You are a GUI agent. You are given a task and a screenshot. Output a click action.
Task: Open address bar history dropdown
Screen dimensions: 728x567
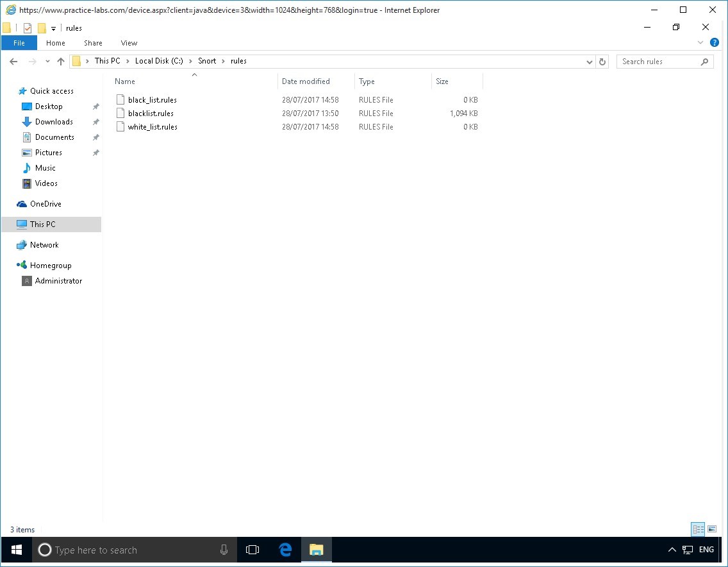click(x=590, y=62)
